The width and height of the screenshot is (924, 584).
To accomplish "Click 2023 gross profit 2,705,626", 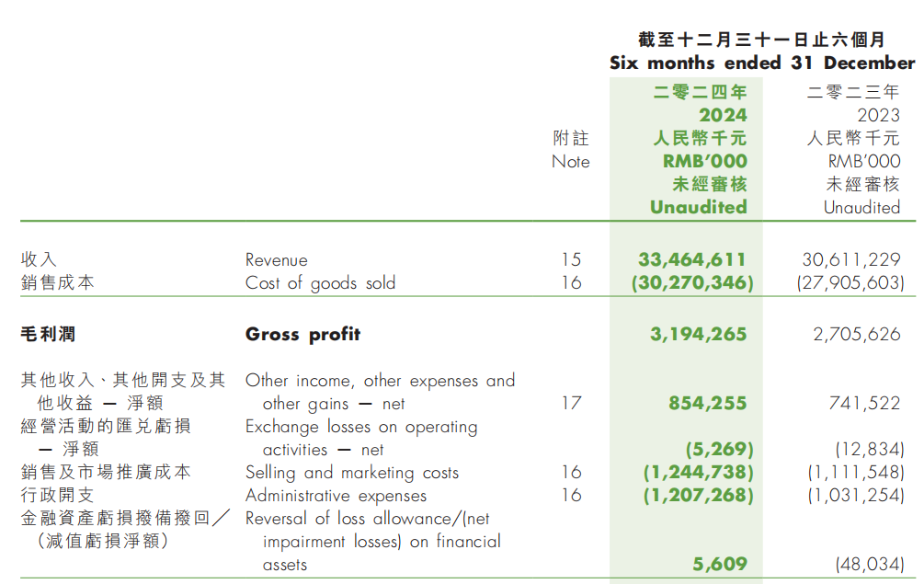I will [x=857, y=334].
